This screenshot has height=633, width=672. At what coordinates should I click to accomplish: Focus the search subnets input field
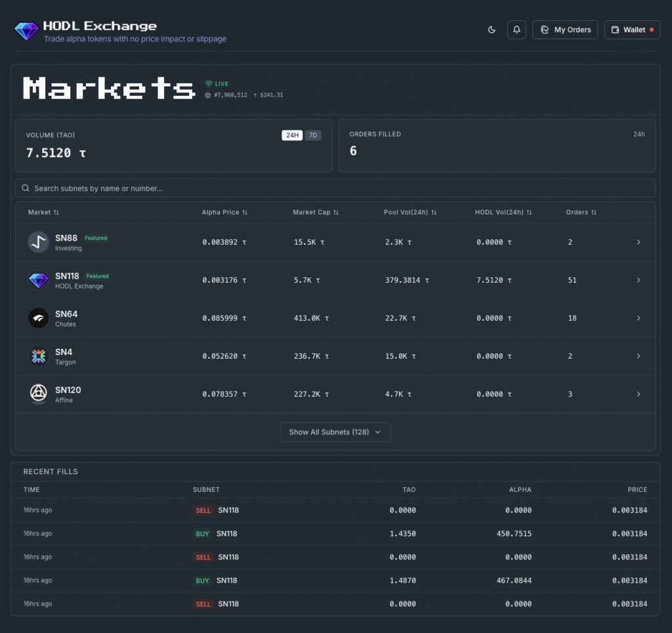click(x=341, y=188)
